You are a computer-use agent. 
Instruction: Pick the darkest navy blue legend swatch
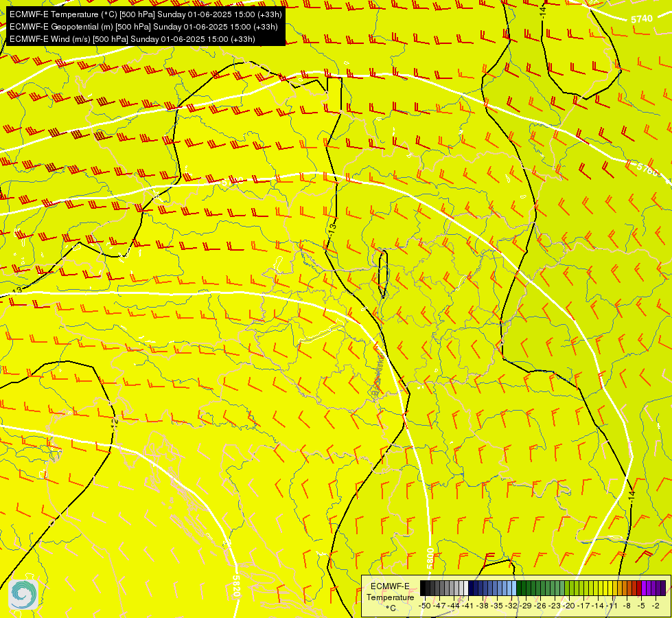tap(471, 588)
